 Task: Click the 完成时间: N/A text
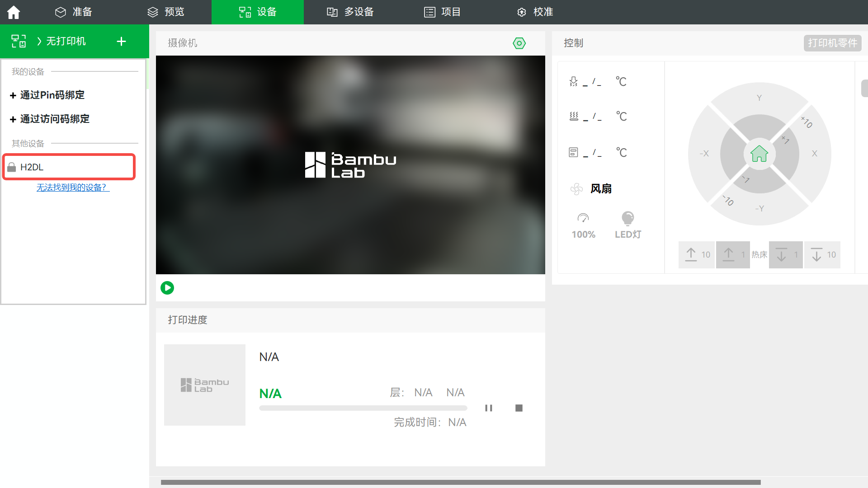[x=430, y=422]
